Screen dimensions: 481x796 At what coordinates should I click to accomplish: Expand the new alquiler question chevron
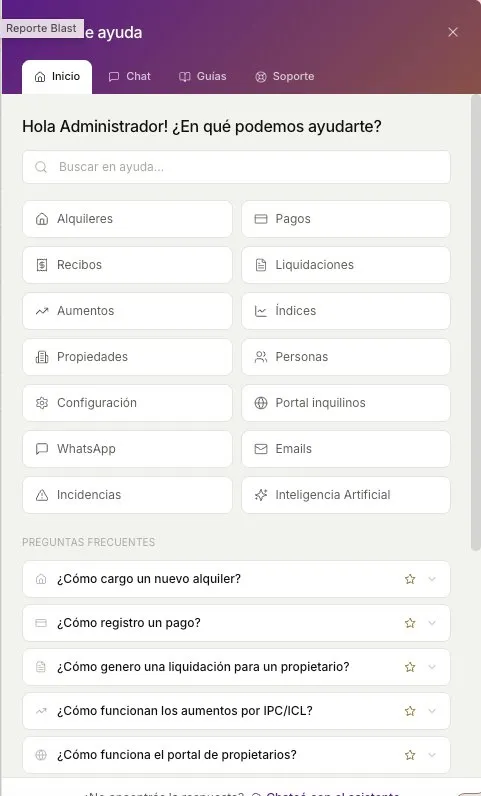coord(432,579)
